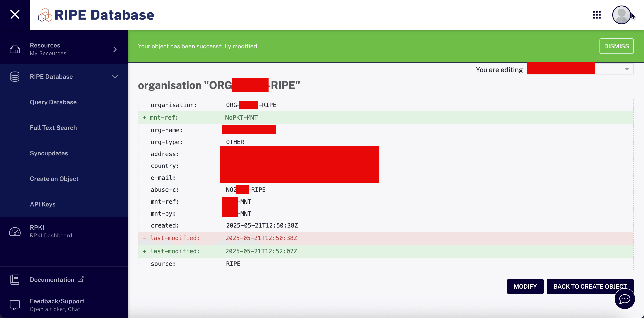Open the nine-dot apps grid
This screenshot has height=318, width=644.
click(x=597, y=15)
